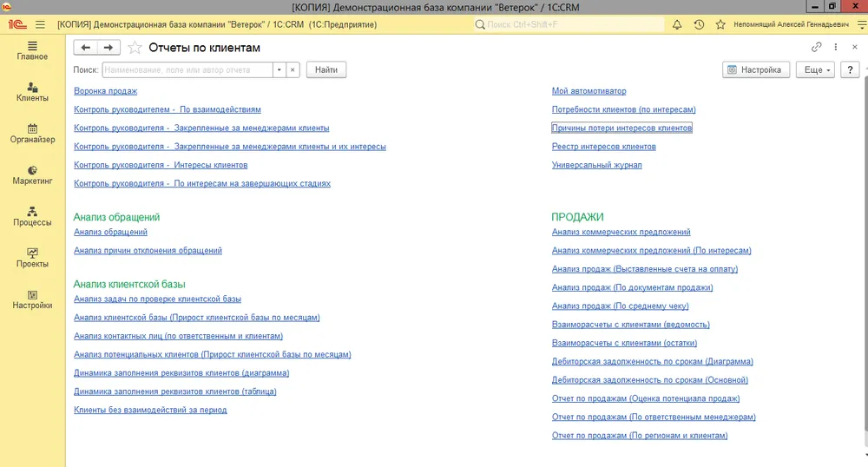Screen dimensions: 868x467
Task: Open Настройки section in sidebar
Action: point(32,299)
